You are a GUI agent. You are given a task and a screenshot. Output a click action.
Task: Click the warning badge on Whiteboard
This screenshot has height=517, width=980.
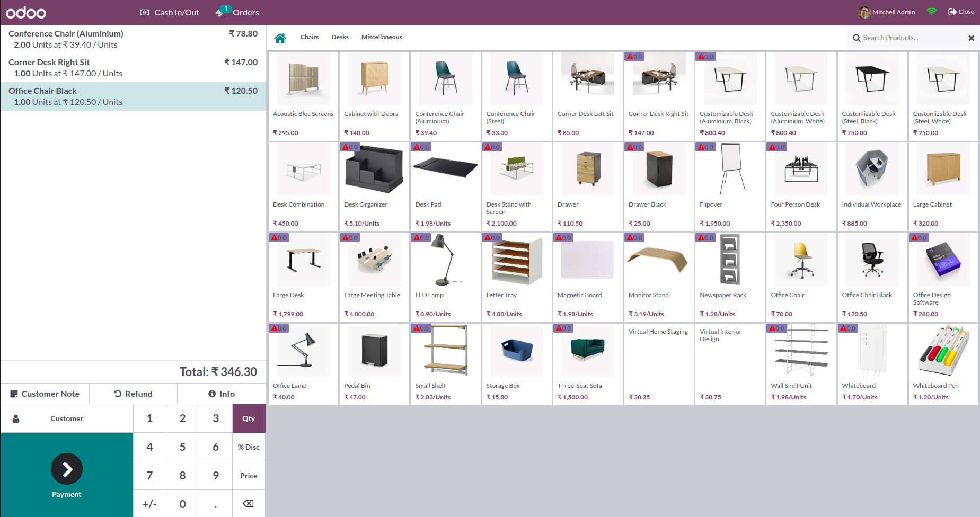point(848,328)
